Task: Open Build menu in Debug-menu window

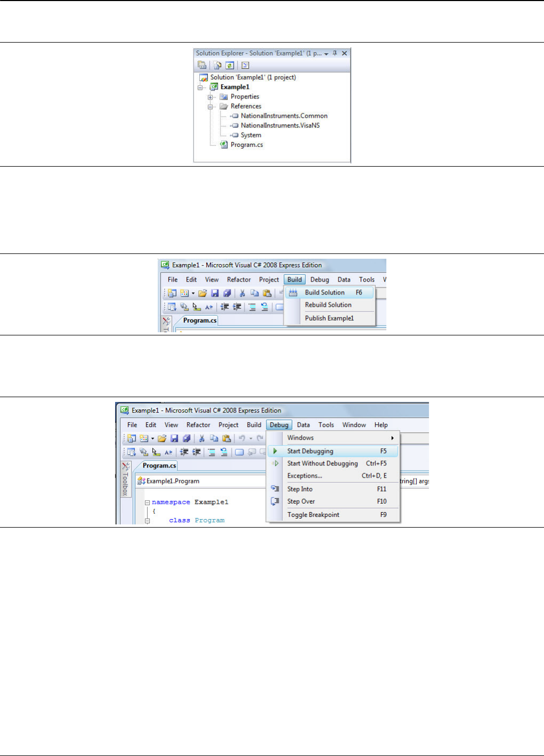Action: (x=254, y=425)
